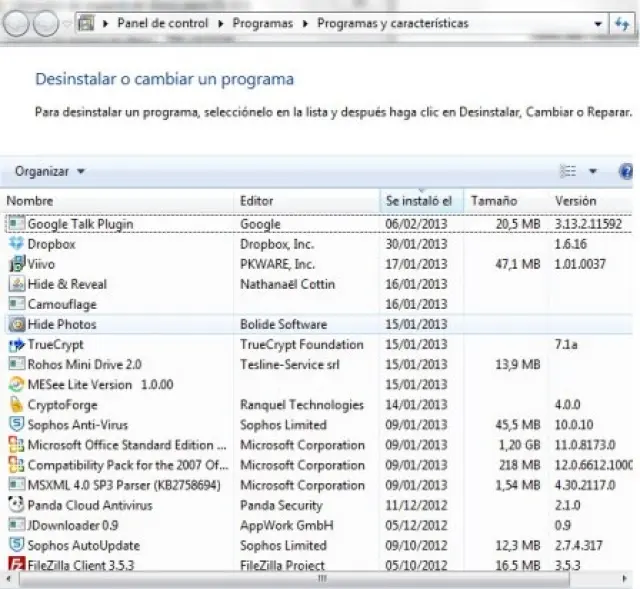
Task: Open the address bar history dropdown
Action: pos(598,23)
